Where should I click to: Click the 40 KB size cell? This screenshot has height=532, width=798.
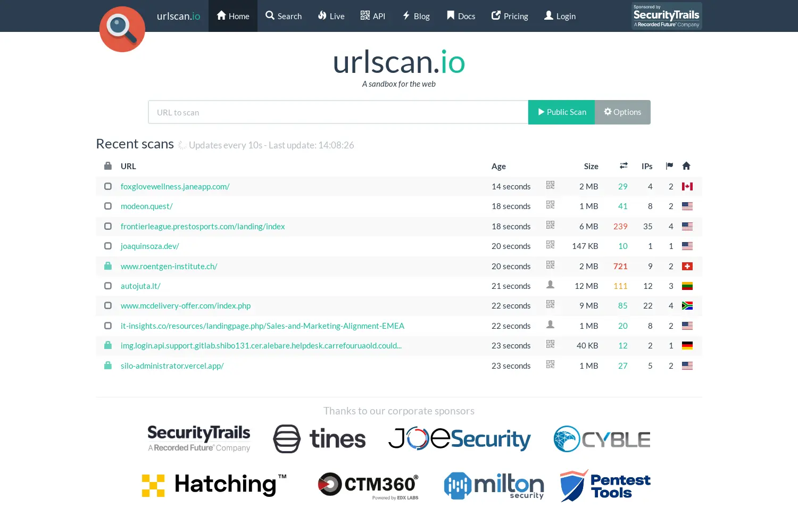[x=587, y=346]
